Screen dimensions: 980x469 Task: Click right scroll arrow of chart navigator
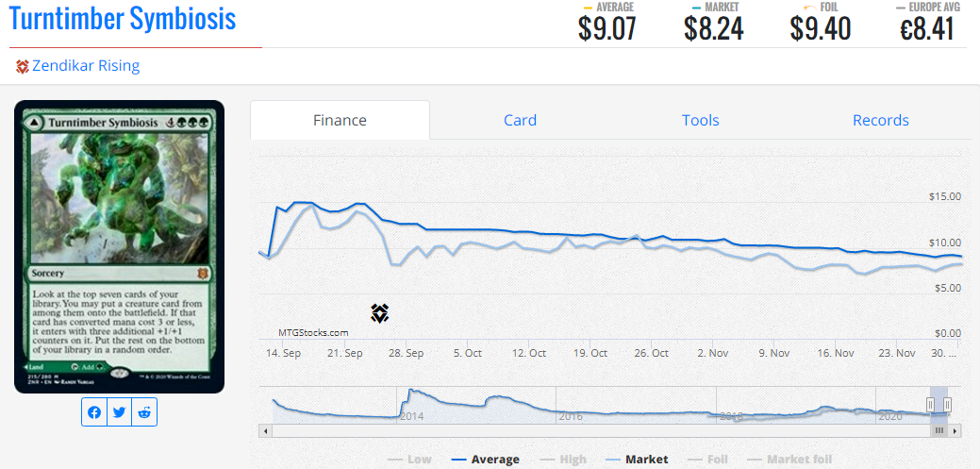coord(954,430)
